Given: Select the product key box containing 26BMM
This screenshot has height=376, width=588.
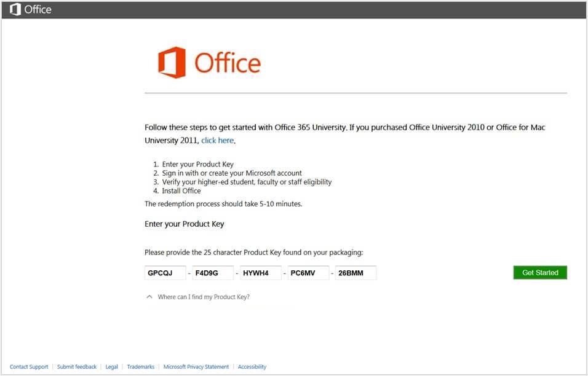Looking at the screenshot, I should click(x=356, y=272).
